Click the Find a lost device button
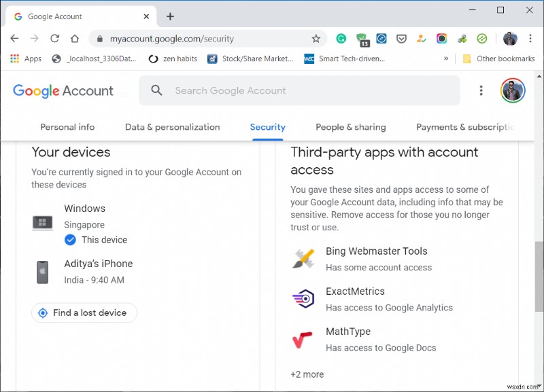544x392 pixels. (84, 313)
